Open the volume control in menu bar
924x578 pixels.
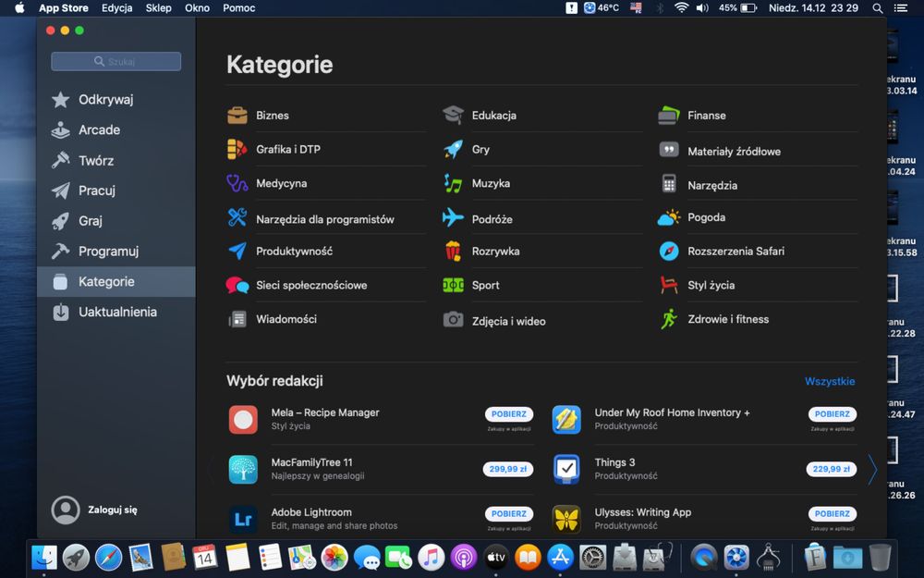pos(702,7)
